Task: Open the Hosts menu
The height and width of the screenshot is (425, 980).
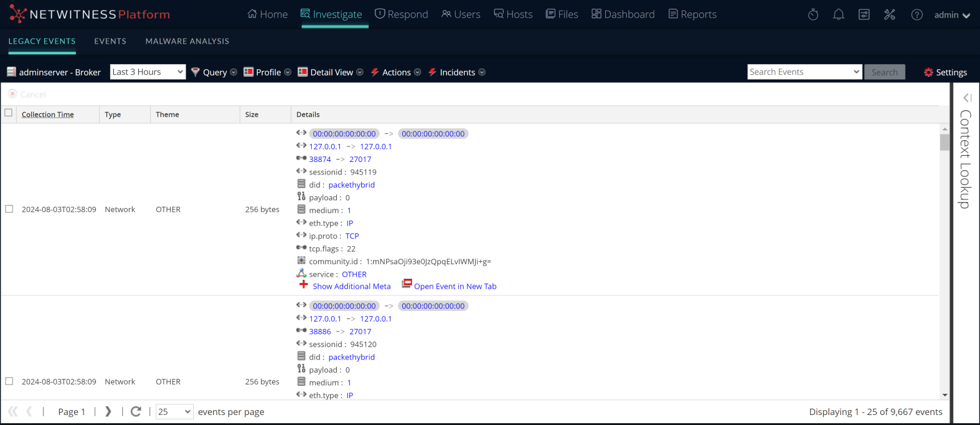Action: [513, 14]
